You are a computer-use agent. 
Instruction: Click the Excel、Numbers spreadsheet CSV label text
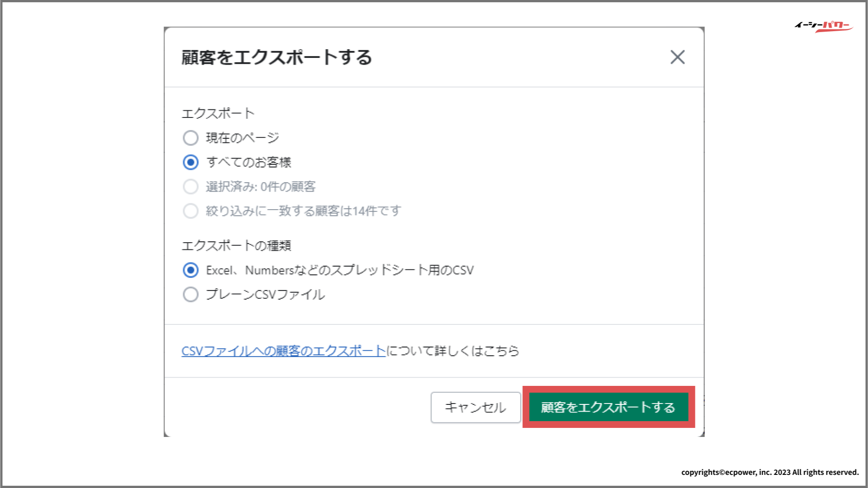tap(340, 270)
